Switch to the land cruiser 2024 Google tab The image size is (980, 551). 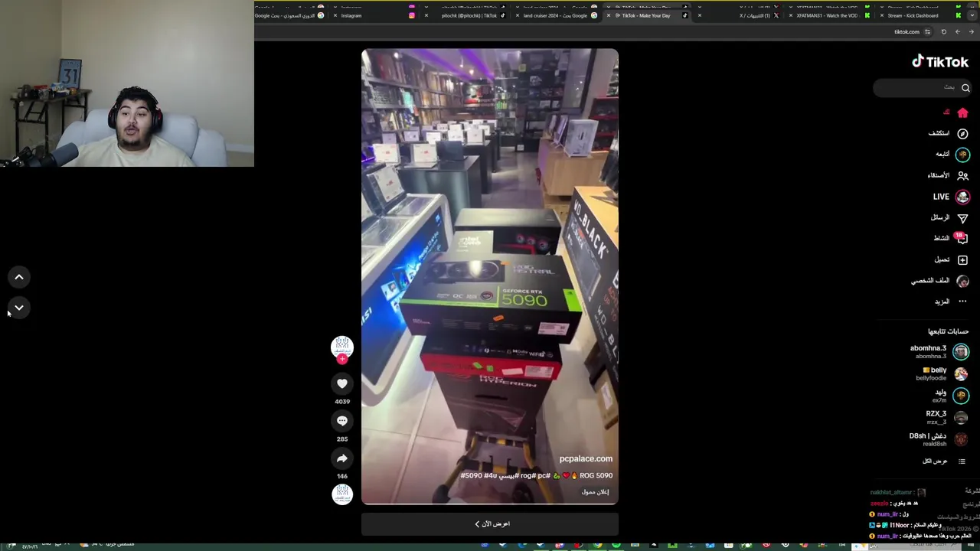tap(555, 15)
